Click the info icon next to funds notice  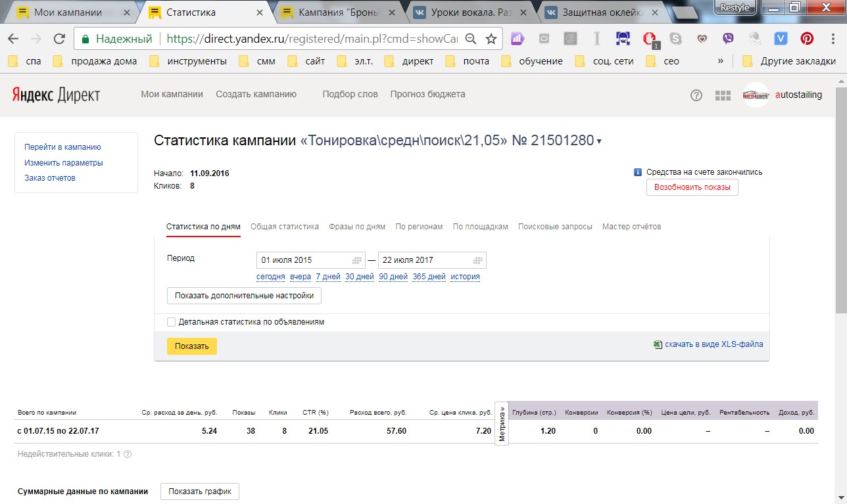(637, 172)
